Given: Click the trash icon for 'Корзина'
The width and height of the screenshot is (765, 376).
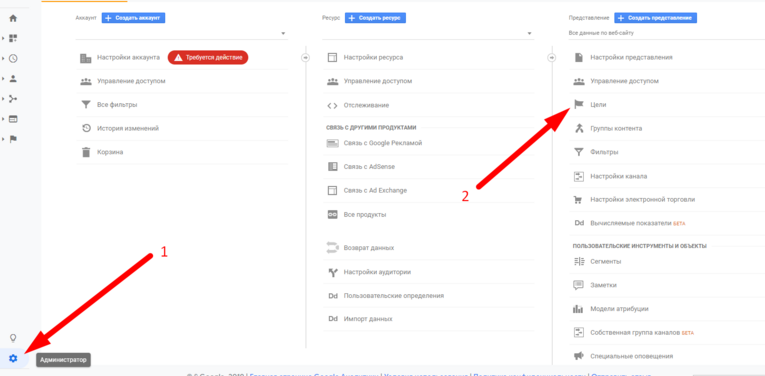Looking at the screenshot, I should pos(86,152).
